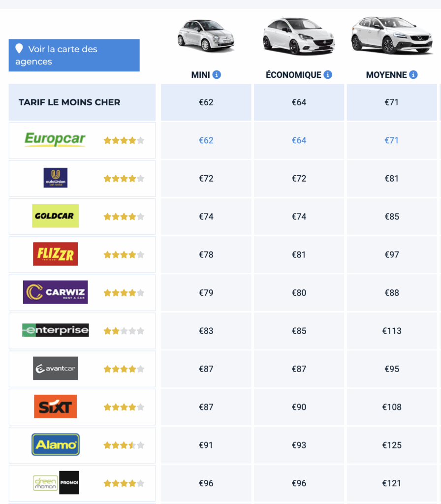Click the Économique category car image

click(x=299, y=36)
